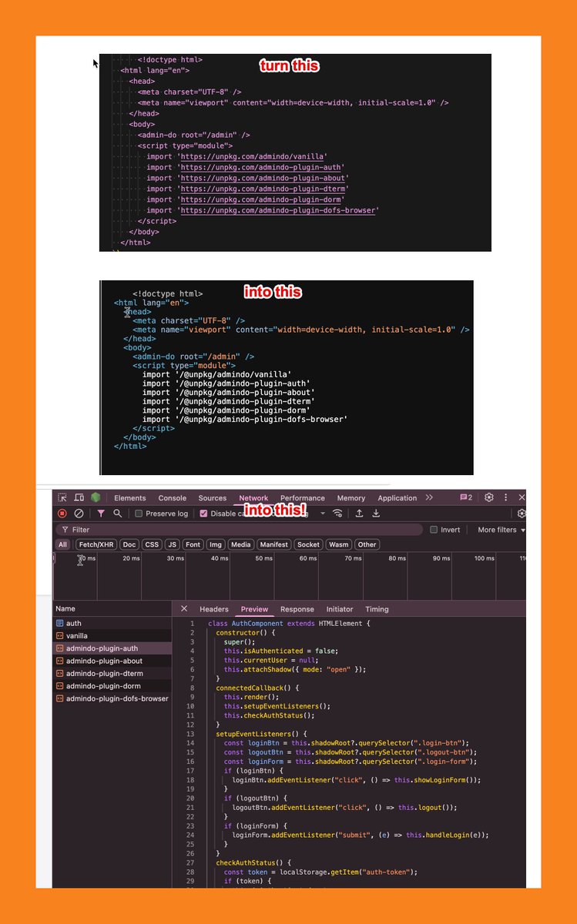Viewport: 577px width, 924px height.
Task: Open the Headers tab of request
Action: pyautogui.click(x=214, y=609)
